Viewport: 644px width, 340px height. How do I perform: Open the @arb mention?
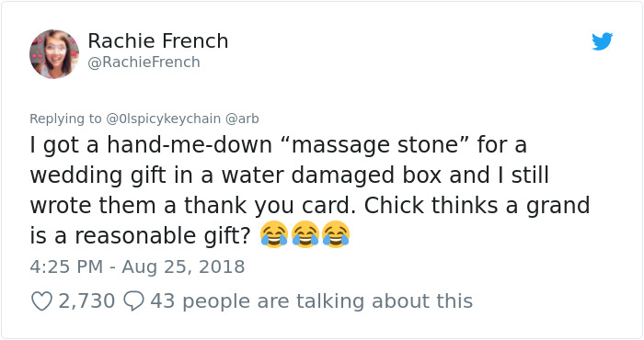(x=242, y=119)
